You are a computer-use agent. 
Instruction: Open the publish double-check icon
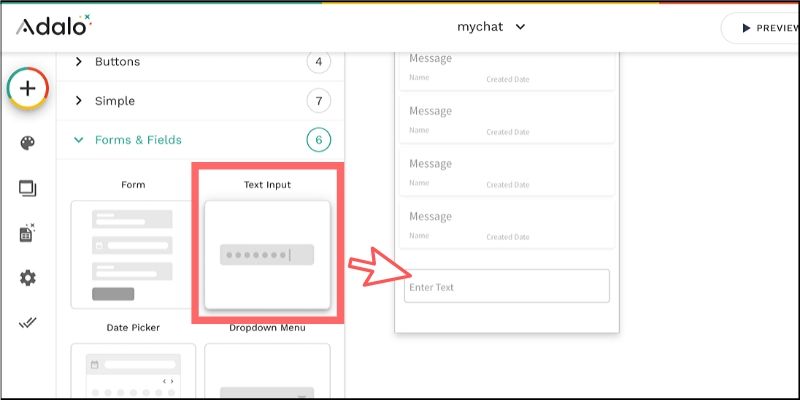[28, 322]
